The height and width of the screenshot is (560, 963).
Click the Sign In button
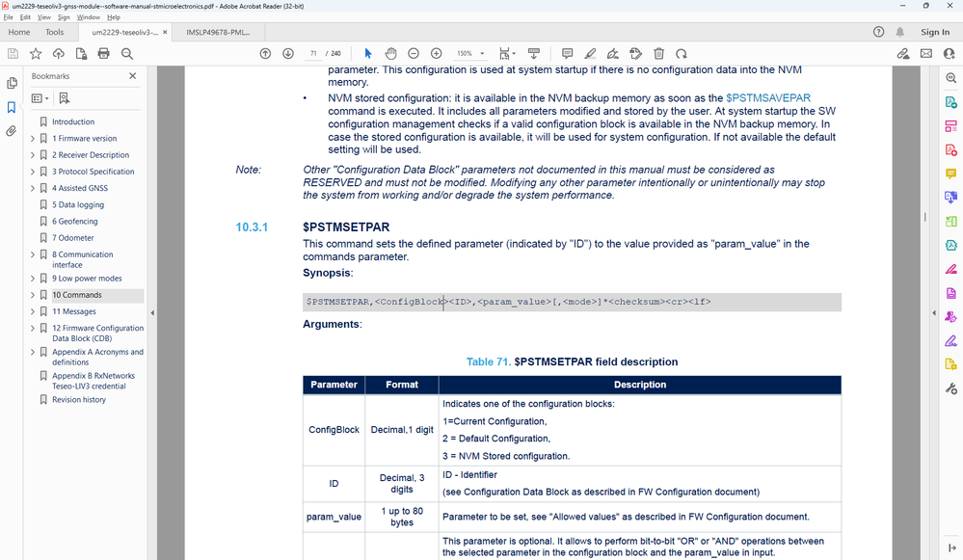933,31
